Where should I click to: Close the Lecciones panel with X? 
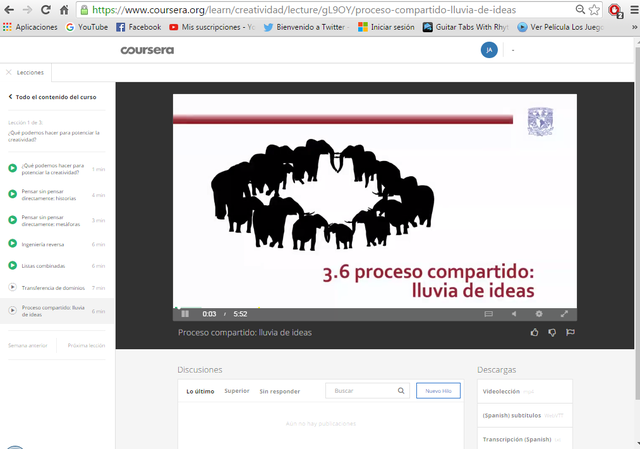9,72
